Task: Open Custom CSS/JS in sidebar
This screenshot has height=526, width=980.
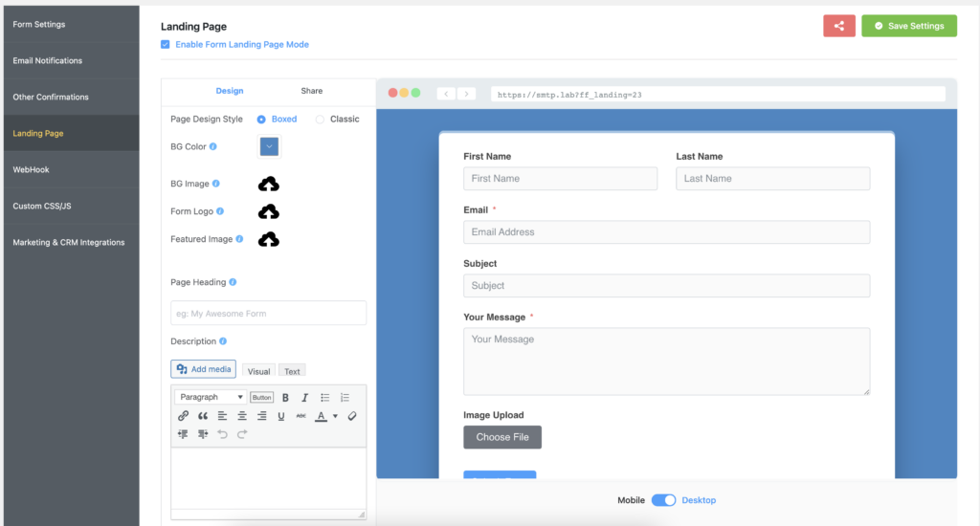Action: [71, 206]
